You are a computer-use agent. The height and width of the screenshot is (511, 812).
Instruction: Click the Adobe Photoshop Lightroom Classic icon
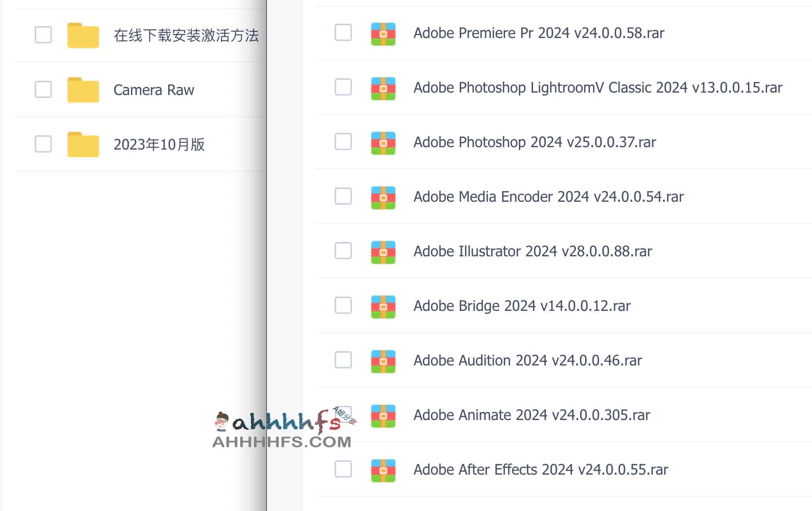[383, 88]
